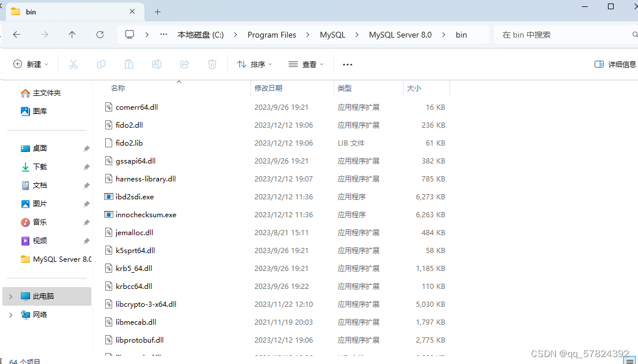Open the 查看 view dropdown
This screenshot has height=364, width=638.
[x=307, y=64]
